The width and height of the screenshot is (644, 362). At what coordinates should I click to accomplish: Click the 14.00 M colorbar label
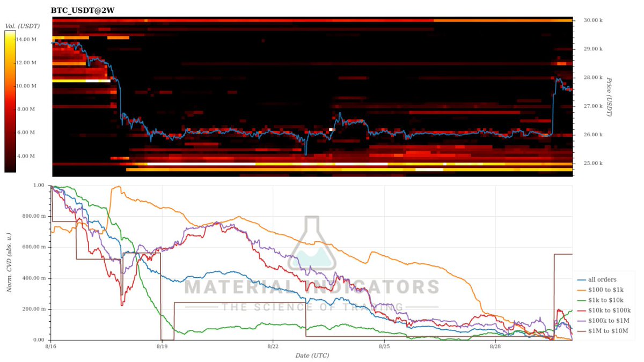tap(26, 39)
